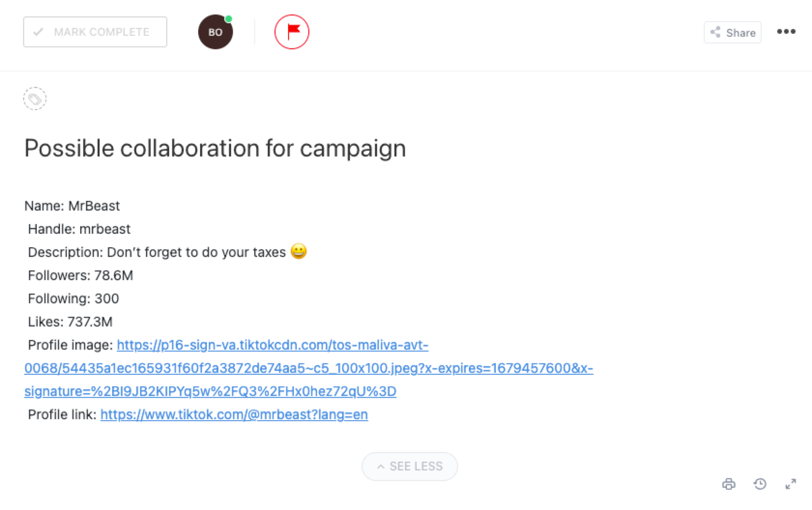The image size is (812, 510).
Task: Expand description to full screen
Action: pyautogui.click(x=791, y=484)
